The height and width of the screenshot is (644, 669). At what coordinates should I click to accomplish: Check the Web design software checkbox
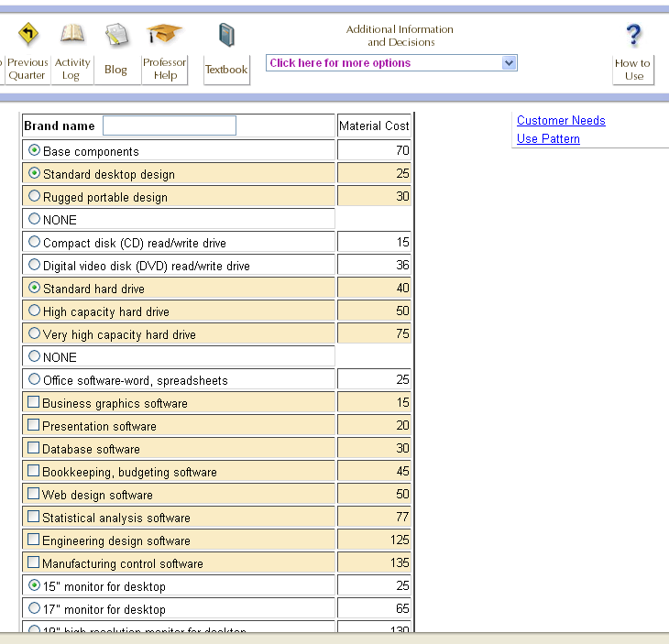click(33, 494)
